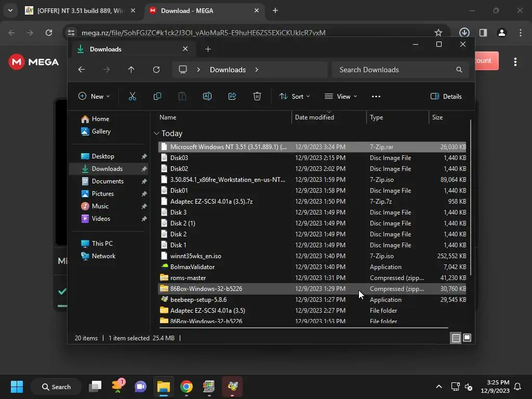Click the Copy icon in toolbar
The image size is (532, 399).
pos(157,96)
